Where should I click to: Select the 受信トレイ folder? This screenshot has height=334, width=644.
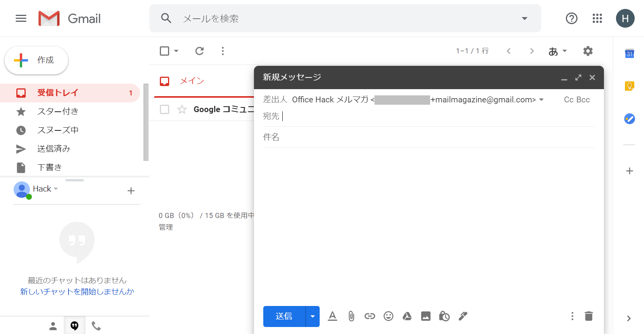[x=70, y=93]
